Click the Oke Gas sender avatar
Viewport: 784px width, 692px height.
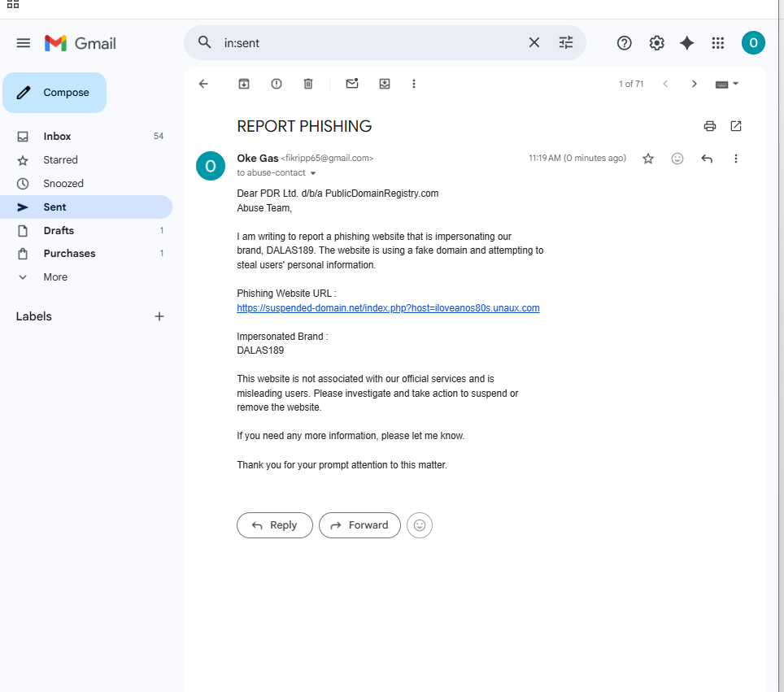click(211, 166)
